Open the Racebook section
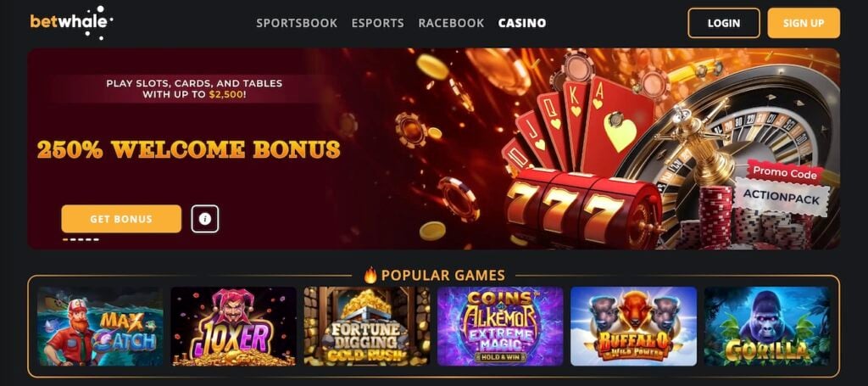This screenshot has height=386, width=868. [451, 23]
